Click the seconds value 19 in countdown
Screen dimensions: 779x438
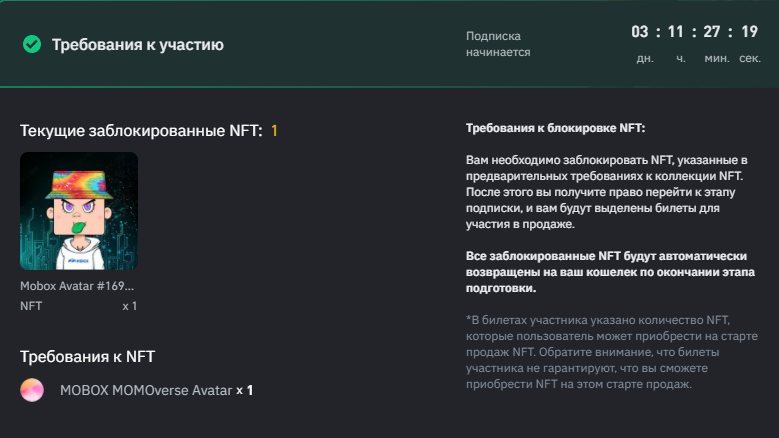tap(749, 32)
